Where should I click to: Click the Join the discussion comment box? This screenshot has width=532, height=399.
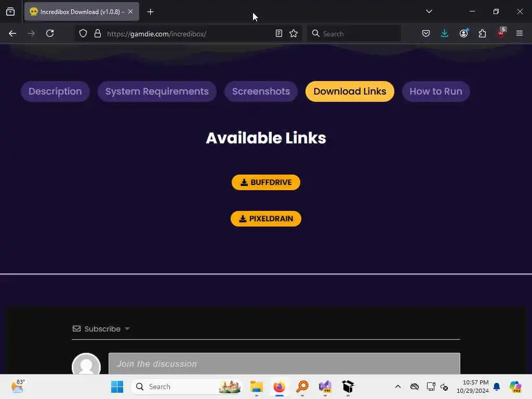pos(284,363)
